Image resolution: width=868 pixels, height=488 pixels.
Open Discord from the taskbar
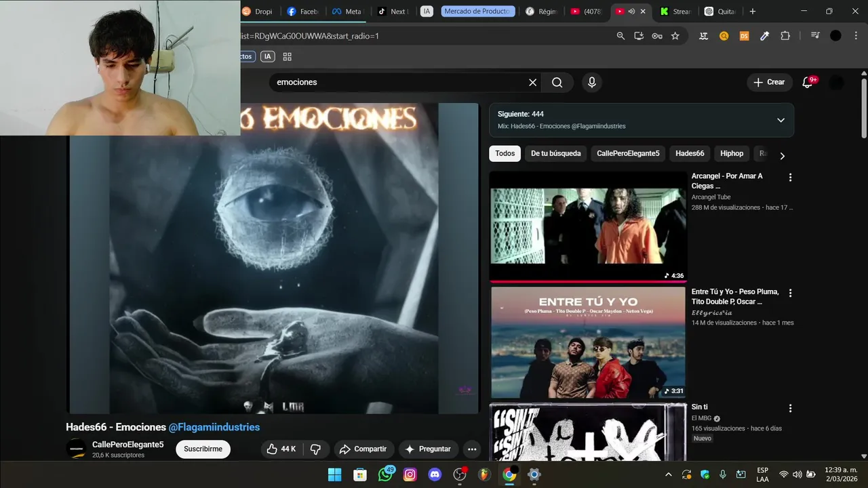pos(435,474)
